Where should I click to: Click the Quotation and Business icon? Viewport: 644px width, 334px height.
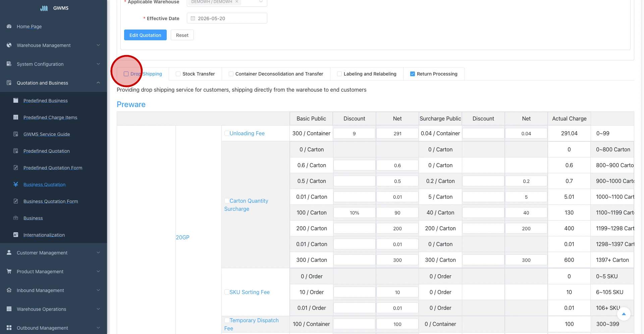pos(9,83)
